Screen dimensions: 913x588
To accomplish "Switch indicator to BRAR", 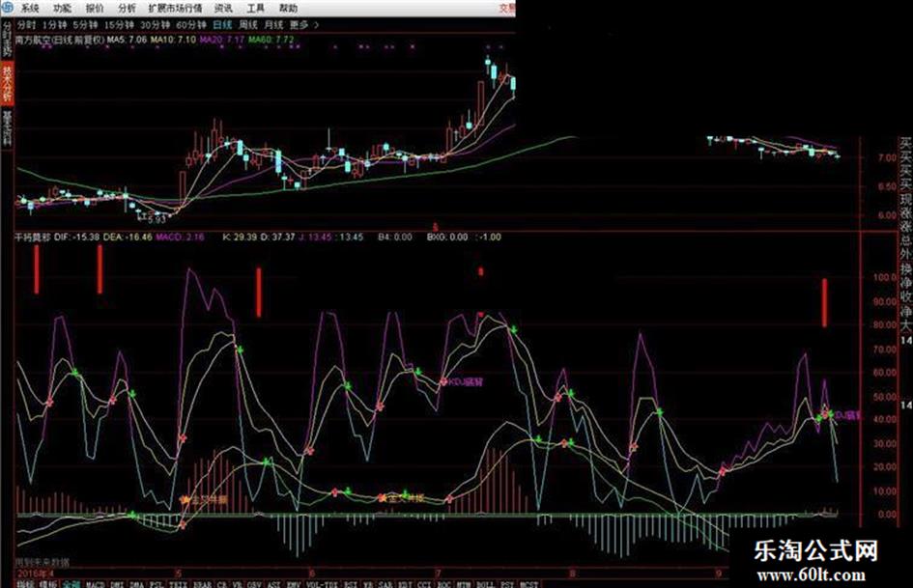I will point(202,583).
